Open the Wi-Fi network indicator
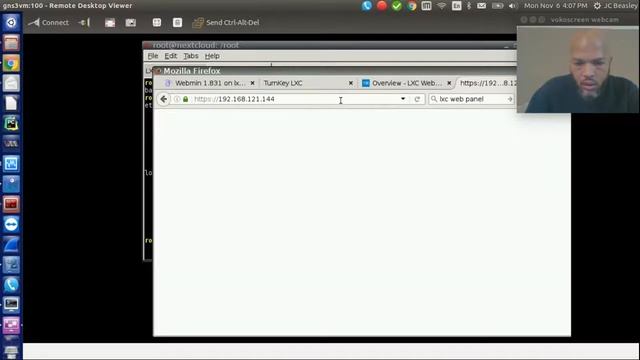 (x=441, y=6)
